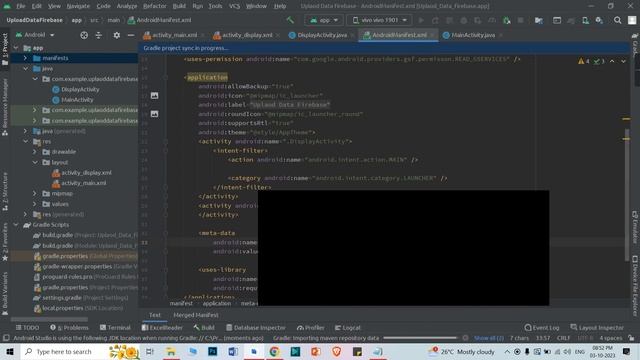Open the AVD Manager phone icon
The width and height of the screenshot is (640, 360).
[x=585, y=20]
